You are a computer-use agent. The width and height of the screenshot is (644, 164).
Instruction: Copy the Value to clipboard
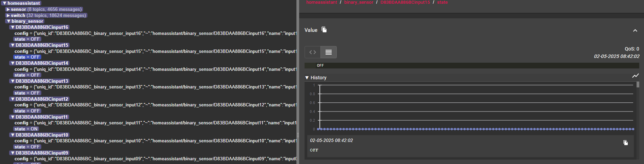[x=324, y=30]
